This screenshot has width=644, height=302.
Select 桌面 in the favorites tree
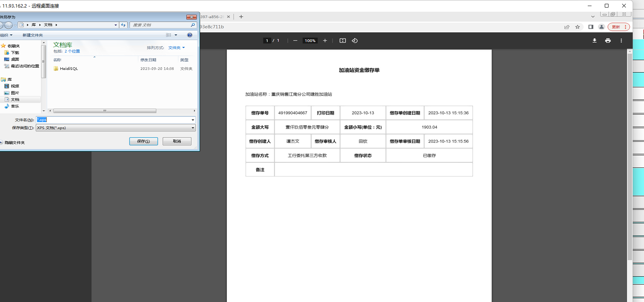point(15,59)
